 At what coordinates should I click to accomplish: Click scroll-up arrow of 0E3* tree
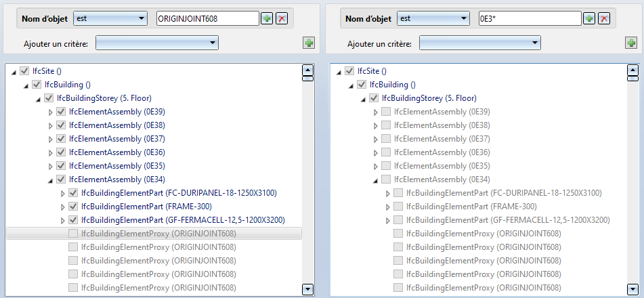point(633,70)
